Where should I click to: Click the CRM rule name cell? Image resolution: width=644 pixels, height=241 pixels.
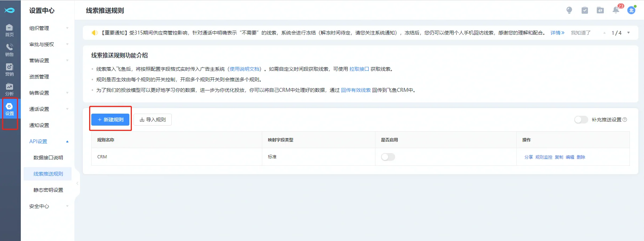(x=177, y=157)
